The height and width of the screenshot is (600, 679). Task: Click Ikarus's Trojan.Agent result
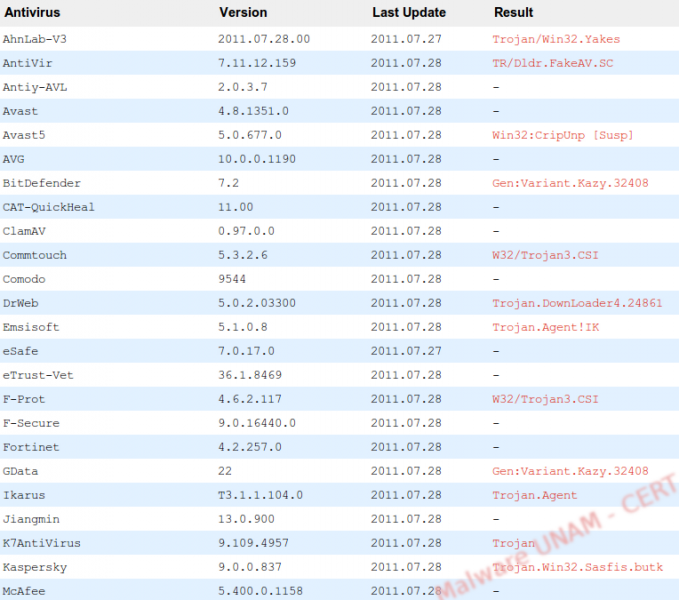[534, 495]
